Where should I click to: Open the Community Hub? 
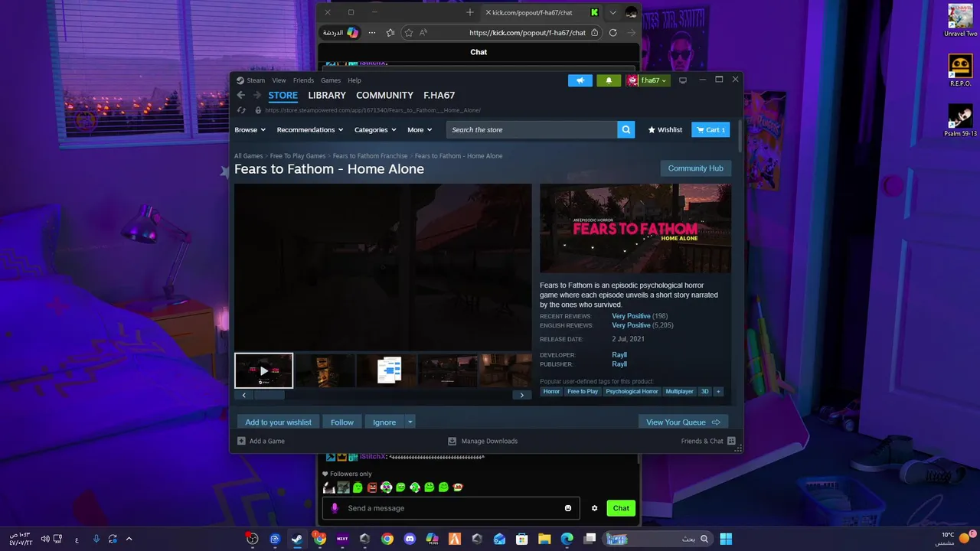click(695, 168)
